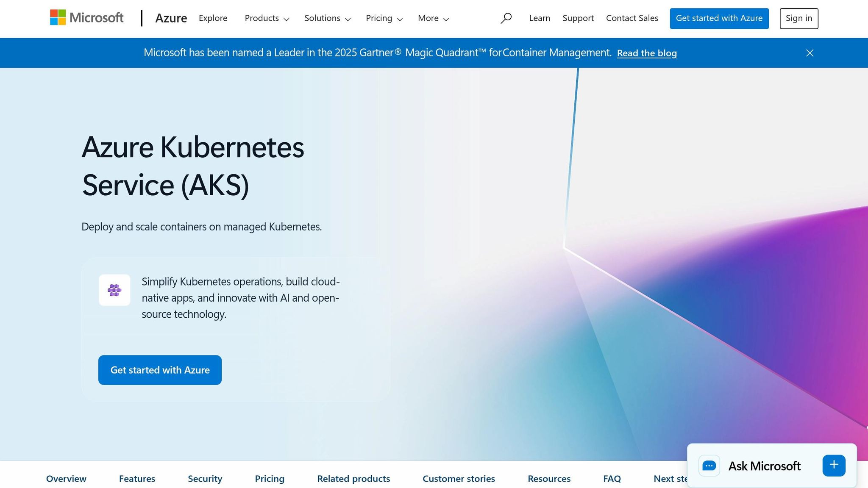
Task: Open the Explore menu item
Action: [213, 18]
